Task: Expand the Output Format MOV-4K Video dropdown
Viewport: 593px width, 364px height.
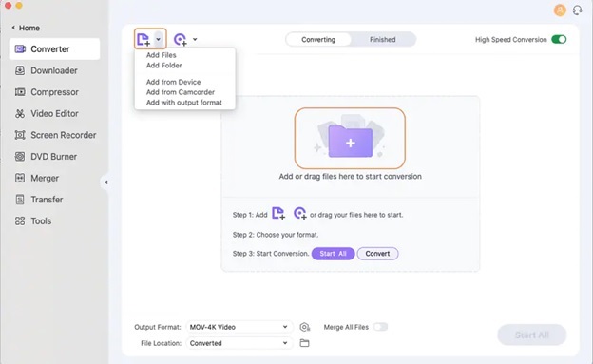Action: click(239, 327)
